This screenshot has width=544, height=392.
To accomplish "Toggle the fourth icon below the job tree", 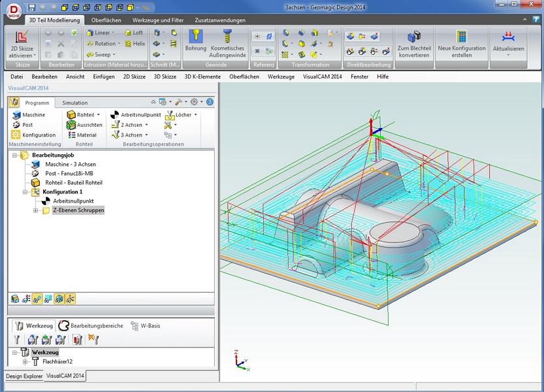I will (48, 299).
